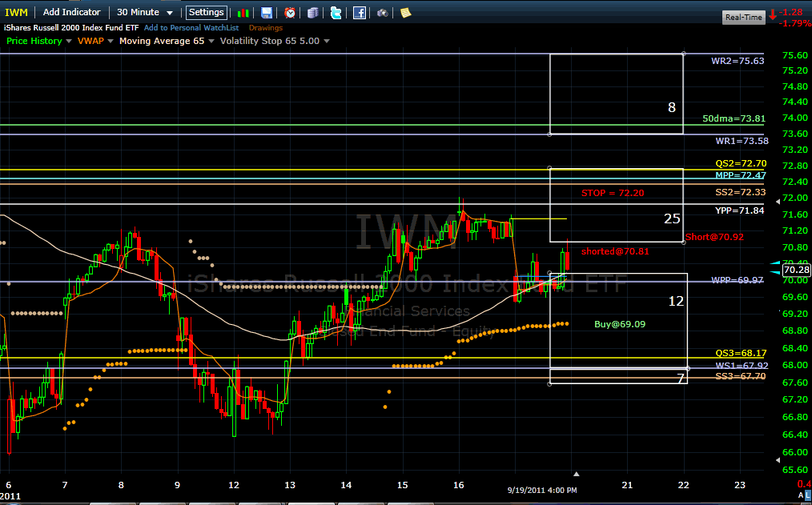812x505 pixels.
Task: Click the number 25 in the chart box
Action: pos(672,218)
